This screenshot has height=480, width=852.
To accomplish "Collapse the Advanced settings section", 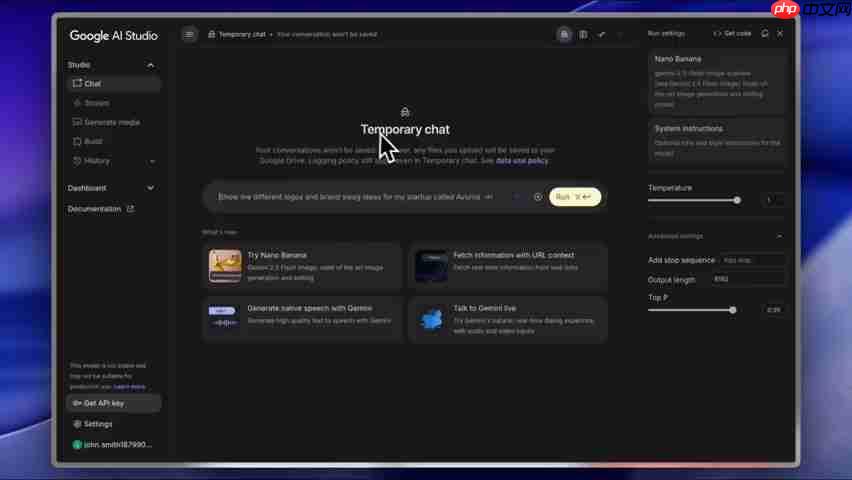I will (779, 236).
